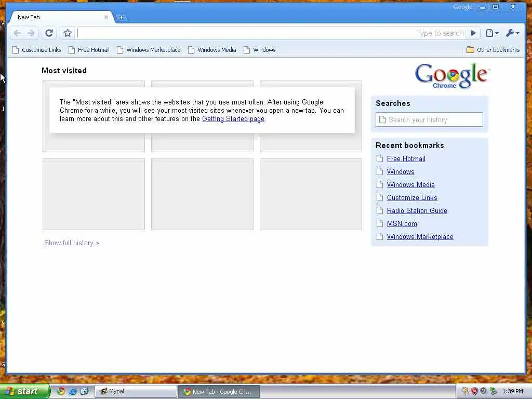The image size is (532, 399).
Task: Maximize the Chrome window
Action: pos(495,7)
